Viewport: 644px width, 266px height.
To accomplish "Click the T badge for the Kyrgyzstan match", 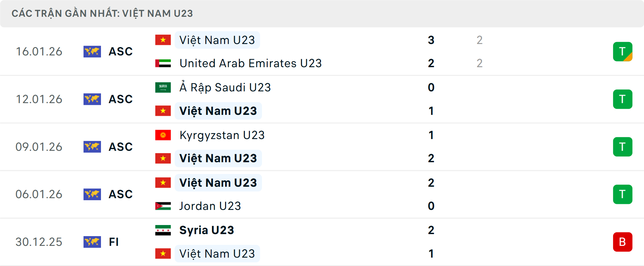I will point(623,147).
